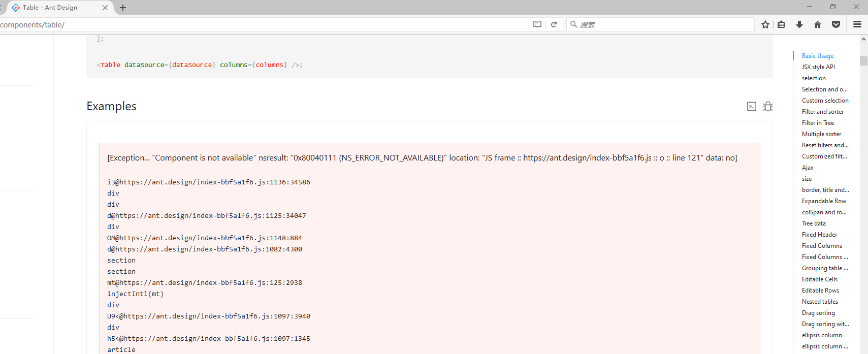
Task: Open the Filter in Tree anchor
Action: [818, 123]
